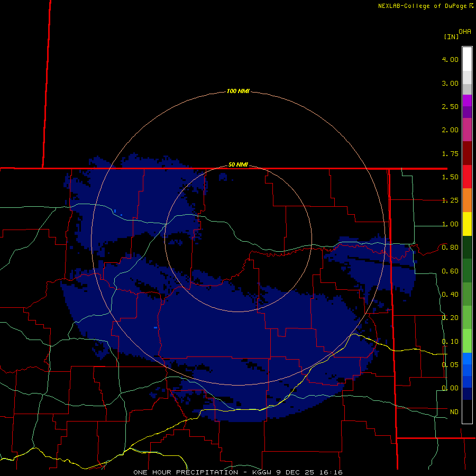This screenshot has height=476, width=476.
Task: Click the orange legend swatch
Action: pos(467,200)
